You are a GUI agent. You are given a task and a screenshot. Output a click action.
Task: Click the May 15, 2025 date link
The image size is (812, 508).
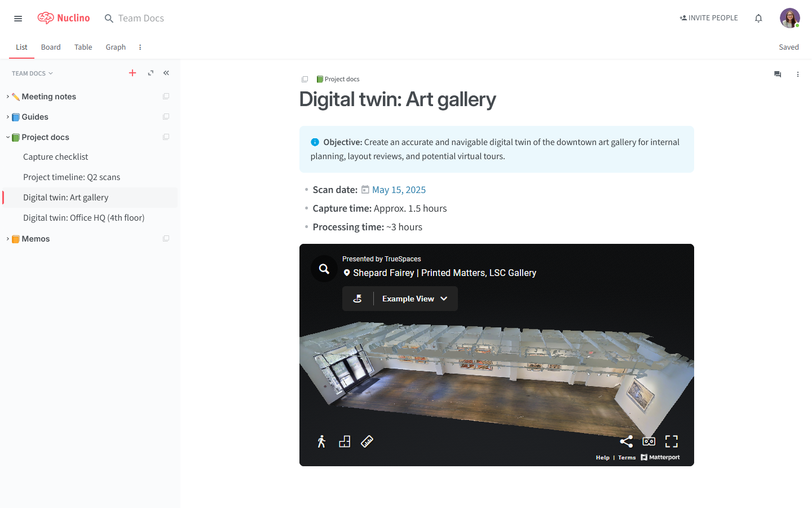point(399,190)
